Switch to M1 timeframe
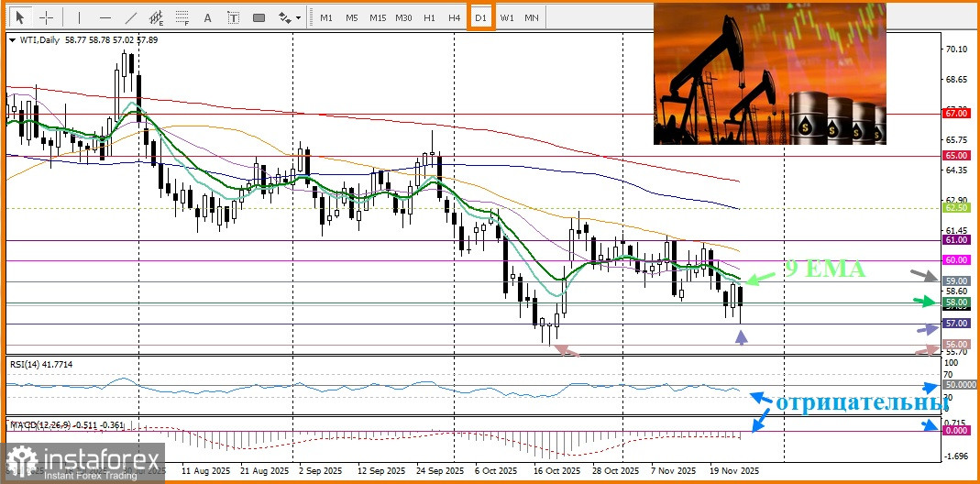 click(325, 17)
